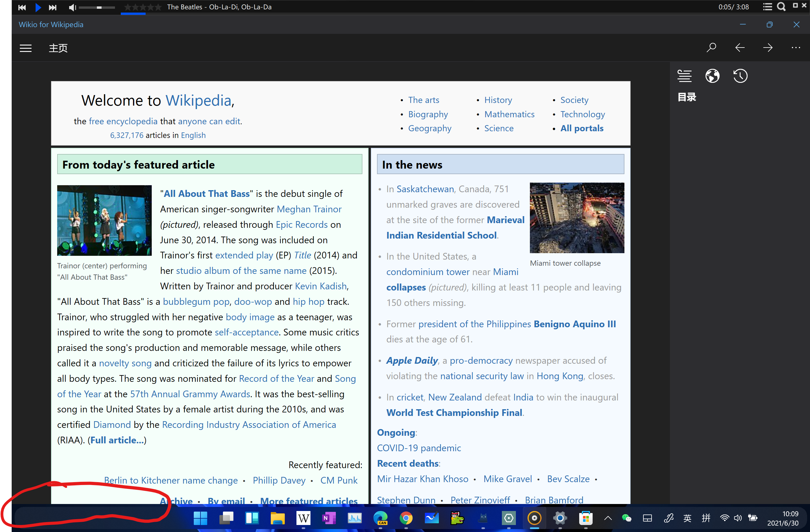Screen dimensions: 810x532
Task: Open the Benigno Aquino III link
Action: 575,324
